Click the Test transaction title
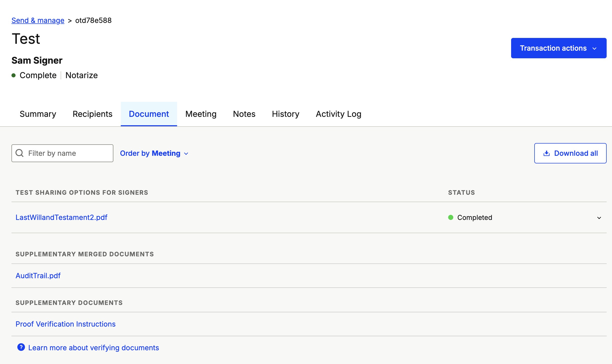 pos(26,39)
